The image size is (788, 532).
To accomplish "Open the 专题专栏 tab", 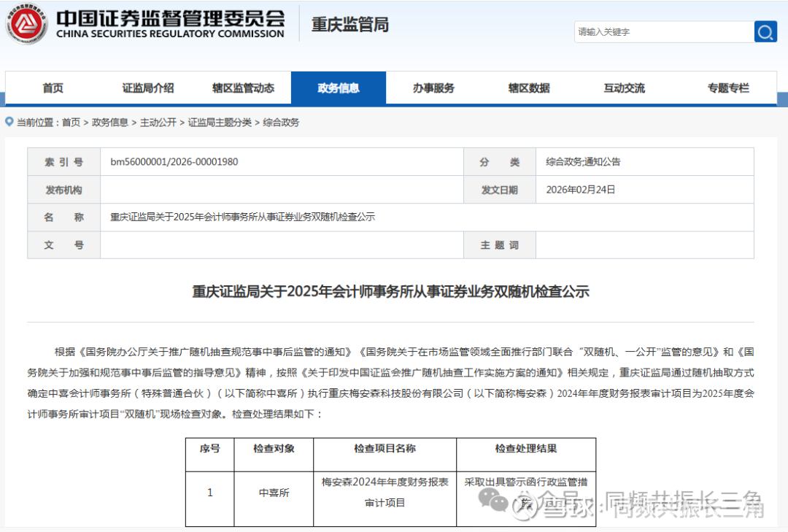I will tap(727, 88).
